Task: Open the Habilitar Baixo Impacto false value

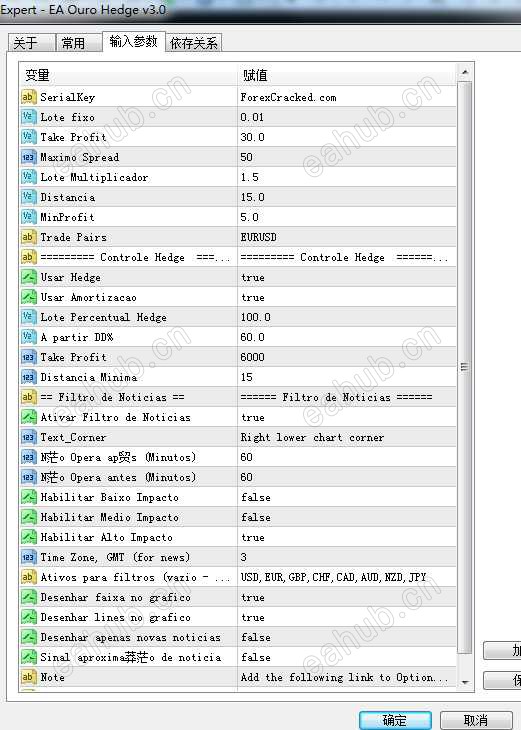Action: tap(347, 497)
